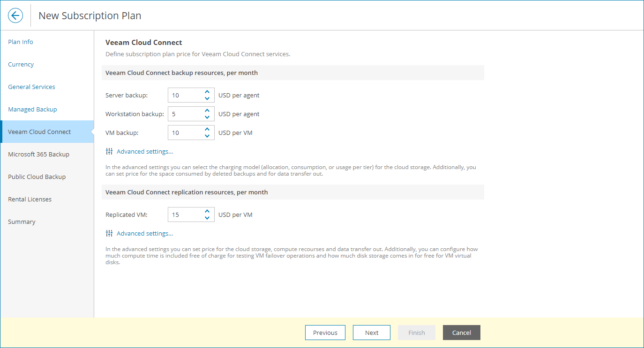Click the Cancel button

(x=461, y=333)
